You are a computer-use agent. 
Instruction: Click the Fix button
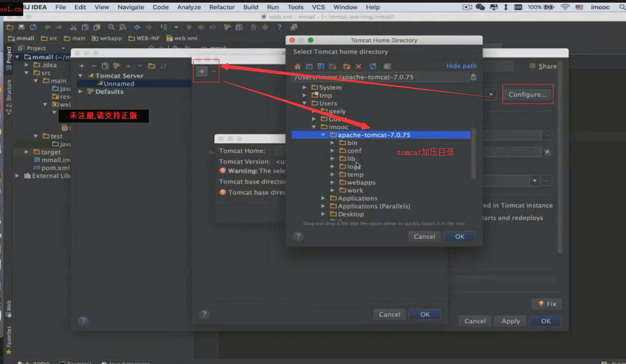(x=547, y=304)
